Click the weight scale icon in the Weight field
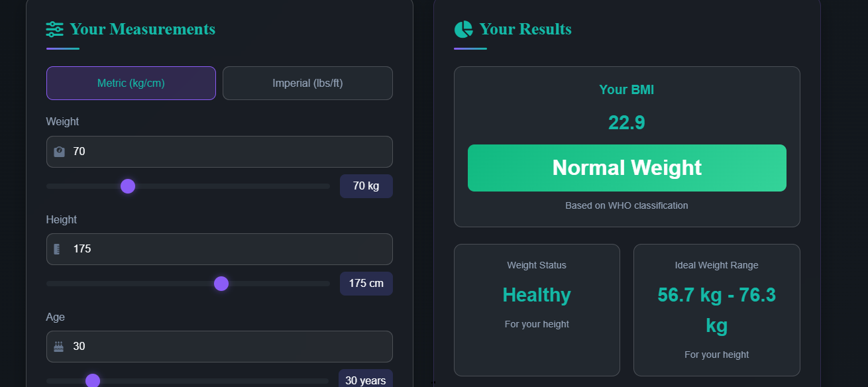 tap(58, 151)
